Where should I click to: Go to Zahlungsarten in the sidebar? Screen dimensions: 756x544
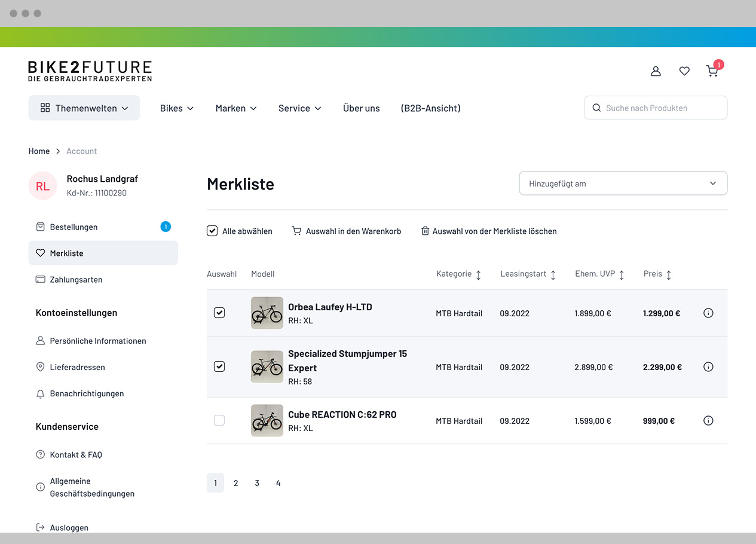tap(76, 280)
